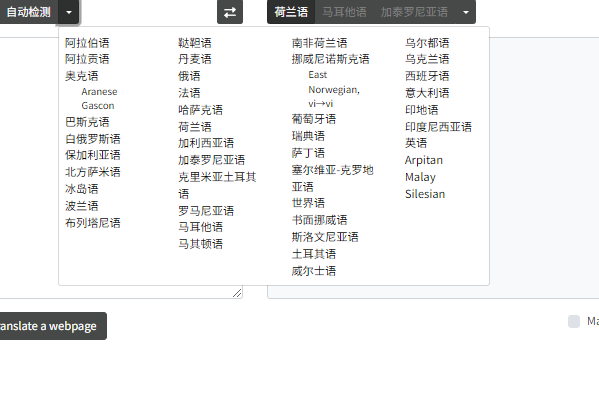The width and height of the screenshot is (599, 403).
Task: Choose Aranese variant under 奥克语
Action: pos(99,92)
